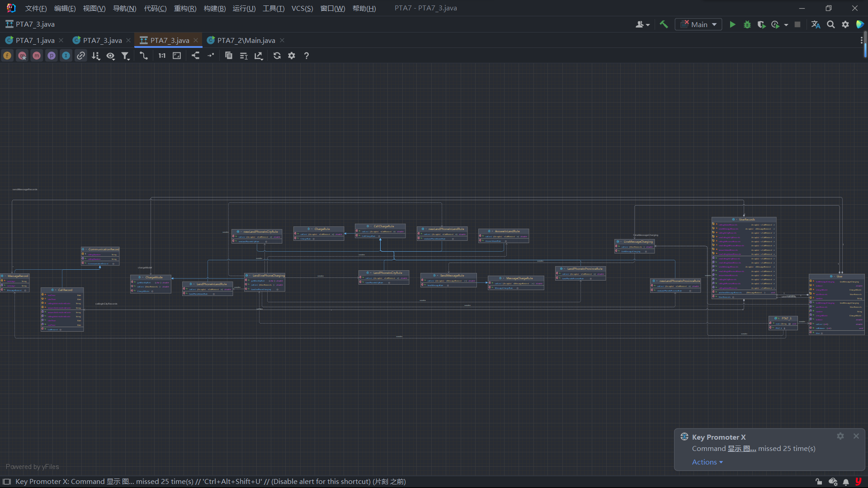Refresh the diagram data
The image size is (868, 488).
click(x=277, y=56)
